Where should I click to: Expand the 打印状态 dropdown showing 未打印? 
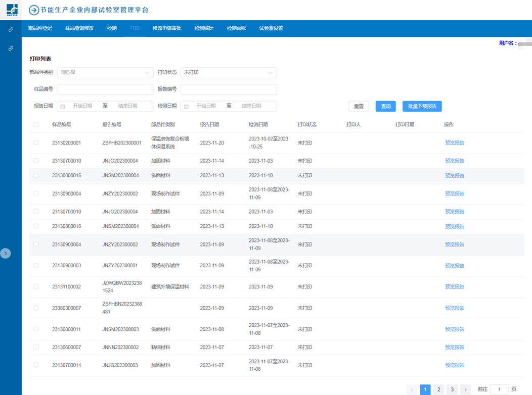(x=228, y=73)
